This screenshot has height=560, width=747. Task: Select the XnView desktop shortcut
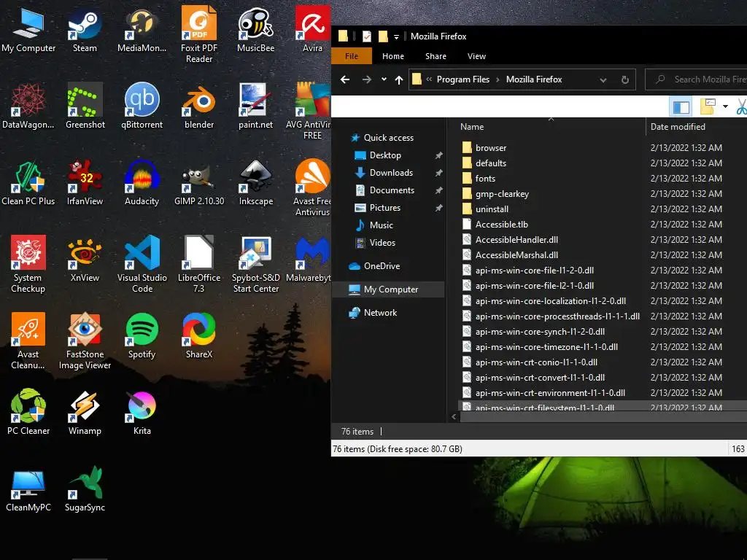pyautogui.click(x=85, y=260)
